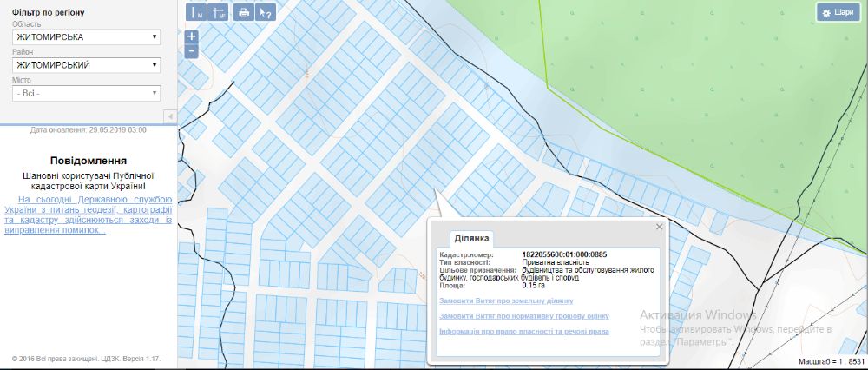Activate the info query cursor tool
This screenshot has height=370, width=868.
(x=266, y=12)
